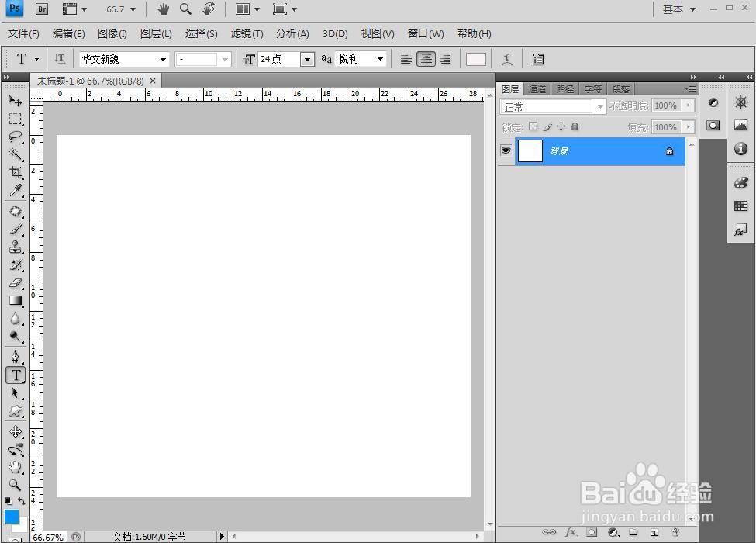Select the Crop tool
The height and width of the screenshot is (543, 756).
pos(16,172)
